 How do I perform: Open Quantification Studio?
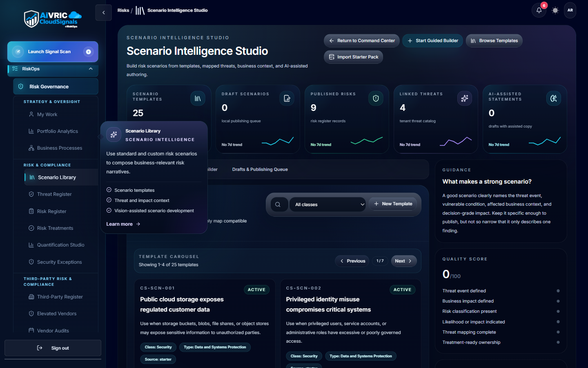pos(60,245)
